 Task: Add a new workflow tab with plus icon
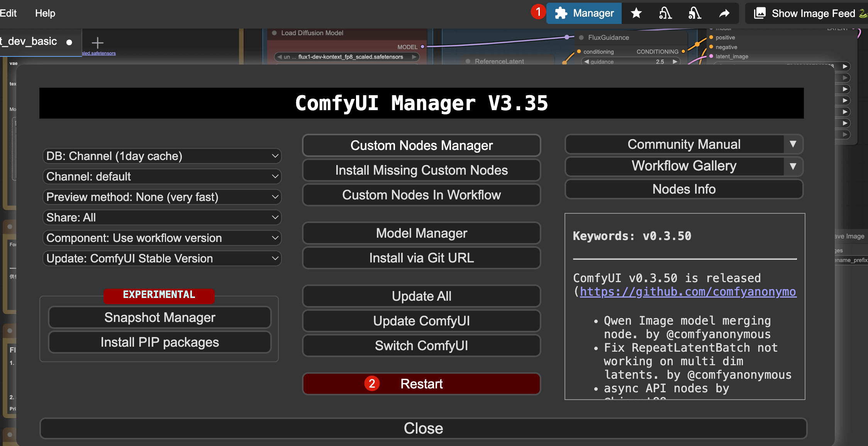(x=97, y=42)
